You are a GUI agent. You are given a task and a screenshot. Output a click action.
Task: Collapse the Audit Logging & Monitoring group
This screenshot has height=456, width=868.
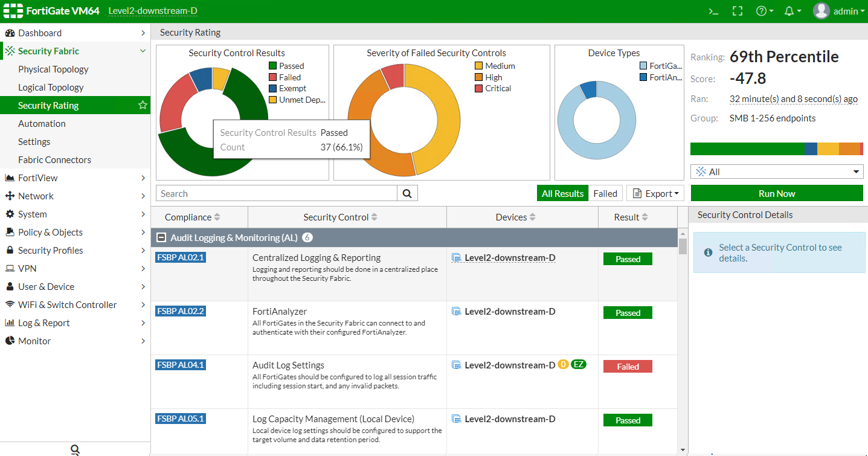coord(162,238)
